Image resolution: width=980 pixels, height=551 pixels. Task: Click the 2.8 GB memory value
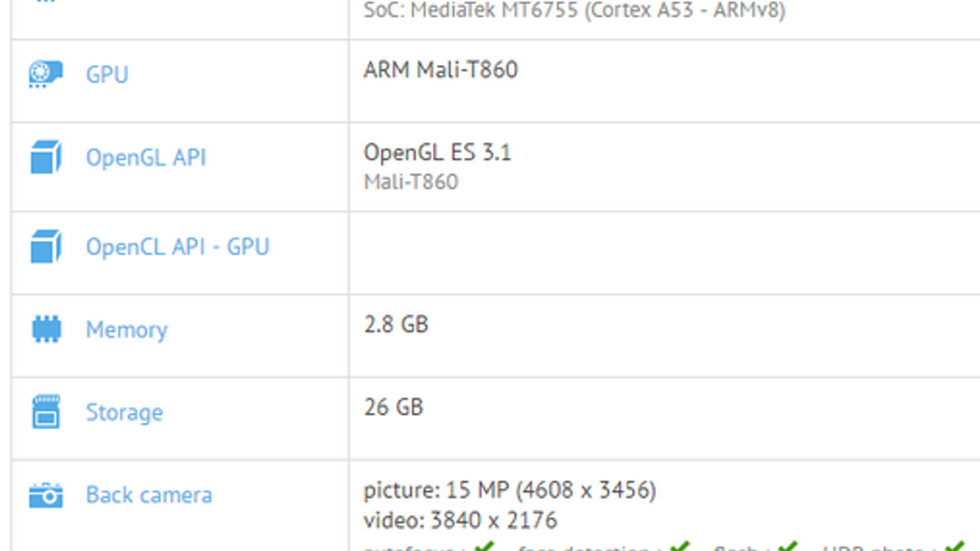pos(396,324)
